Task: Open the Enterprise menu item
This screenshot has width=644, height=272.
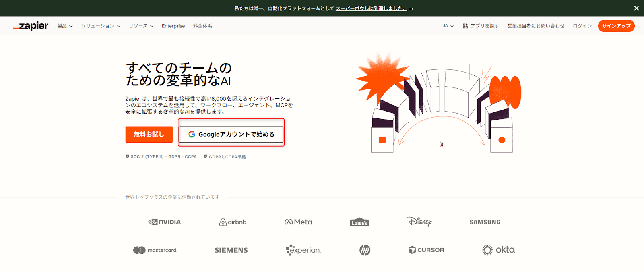Action: [x=173, y=26]
